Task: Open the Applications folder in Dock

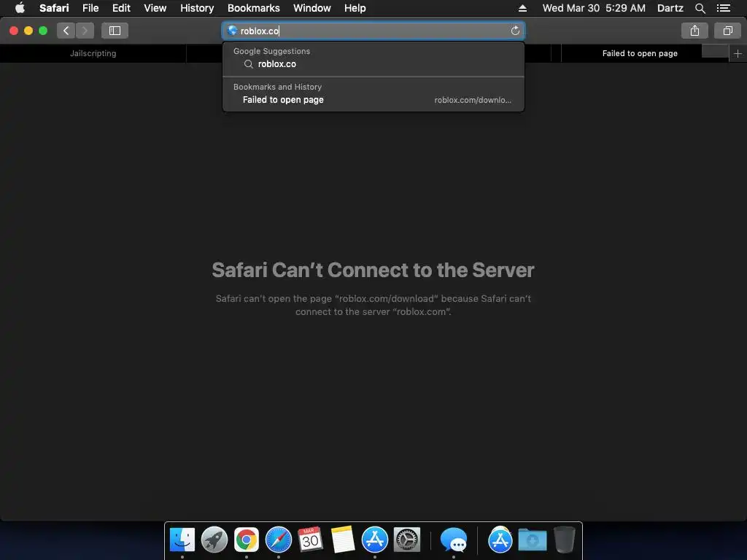Action: coord(500,540)
